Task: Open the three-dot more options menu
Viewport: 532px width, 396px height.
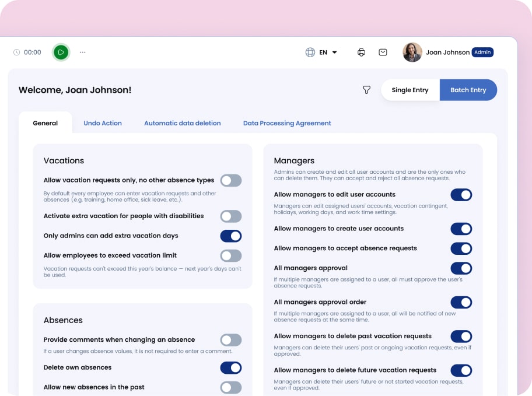Action: (83, 52)
